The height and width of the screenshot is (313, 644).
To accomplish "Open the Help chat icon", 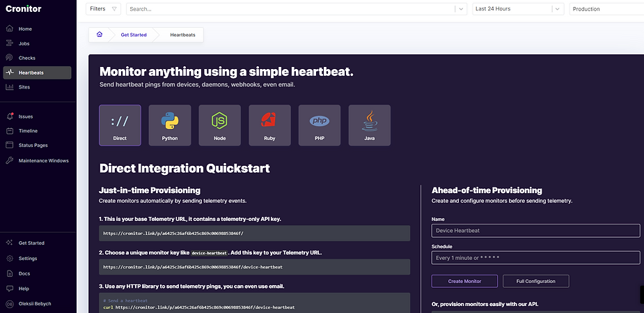I will [x=10, y=289].
